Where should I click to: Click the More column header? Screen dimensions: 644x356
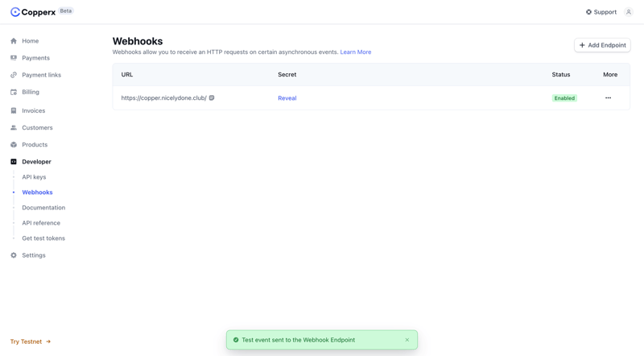pyautogui.click(x=610, y=74)
